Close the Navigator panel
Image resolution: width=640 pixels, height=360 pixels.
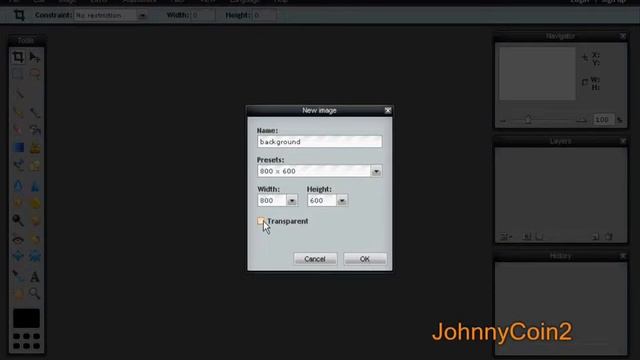click(622, 36)
